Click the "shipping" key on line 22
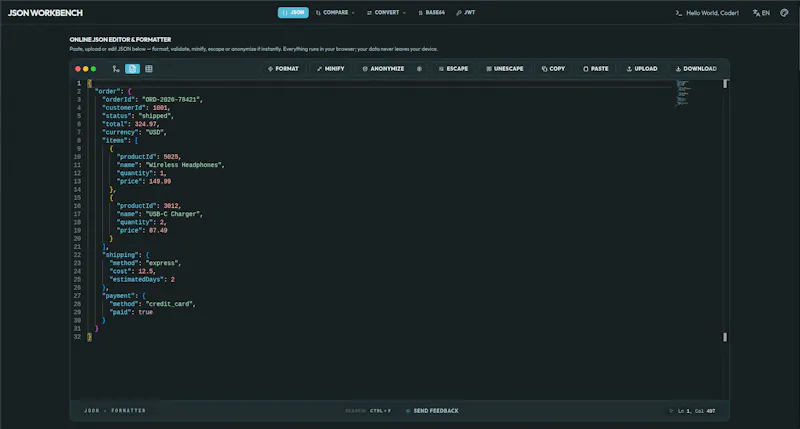The image size is (800, 429). (x=120, y=255)
